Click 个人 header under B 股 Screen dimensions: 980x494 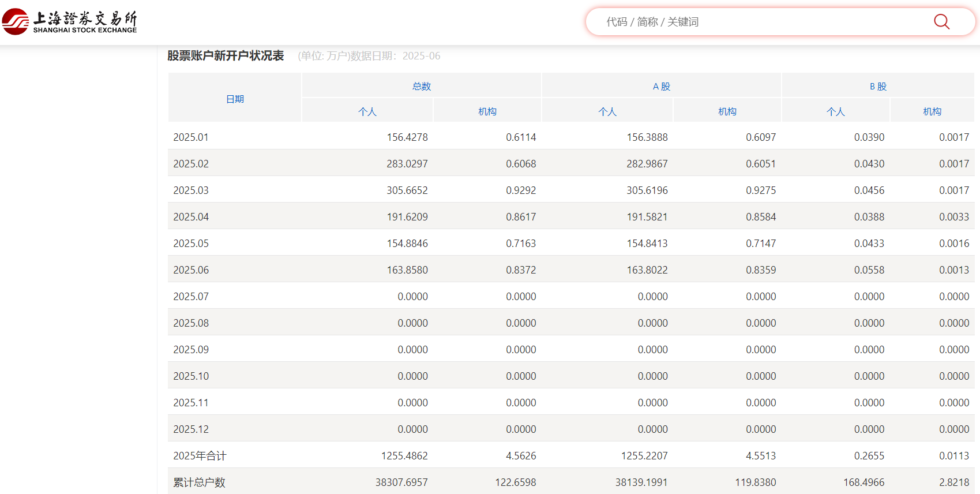tap(836, 111)
